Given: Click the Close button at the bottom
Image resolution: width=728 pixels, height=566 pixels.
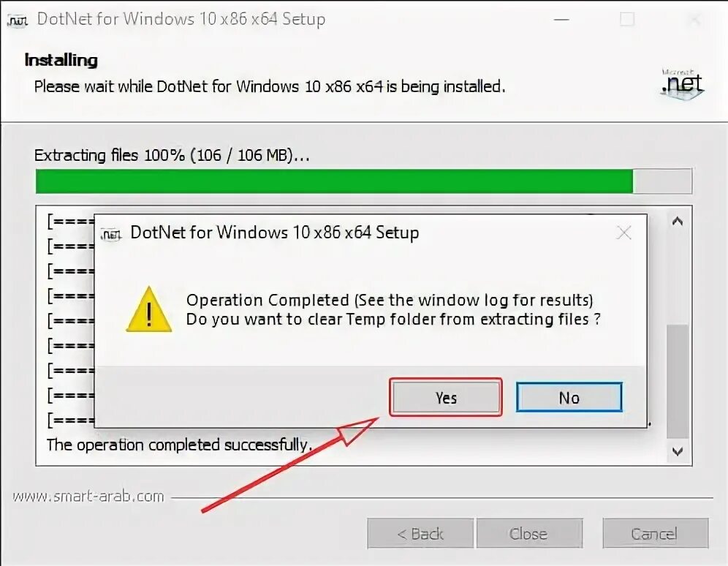Looking at the screenshot, I should (x=529, y=534).
